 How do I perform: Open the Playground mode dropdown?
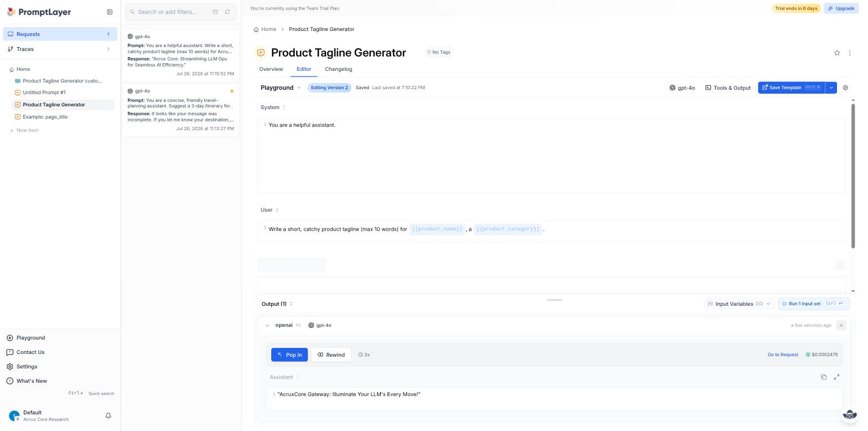coord(281,88)
